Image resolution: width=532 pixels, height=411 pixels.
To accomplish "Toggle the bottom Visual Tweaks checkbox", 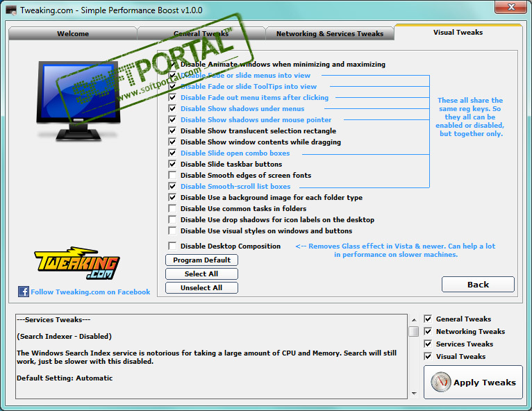I will (428, 356).
